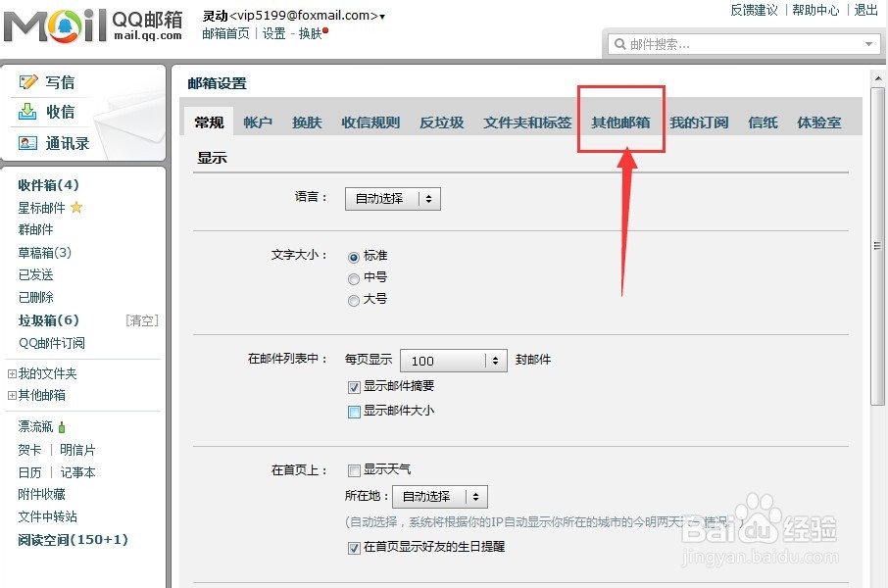Enable the 显示邮件大小 checkbox
The width and height of the screenshot is (888, 588).
(353, 410)
